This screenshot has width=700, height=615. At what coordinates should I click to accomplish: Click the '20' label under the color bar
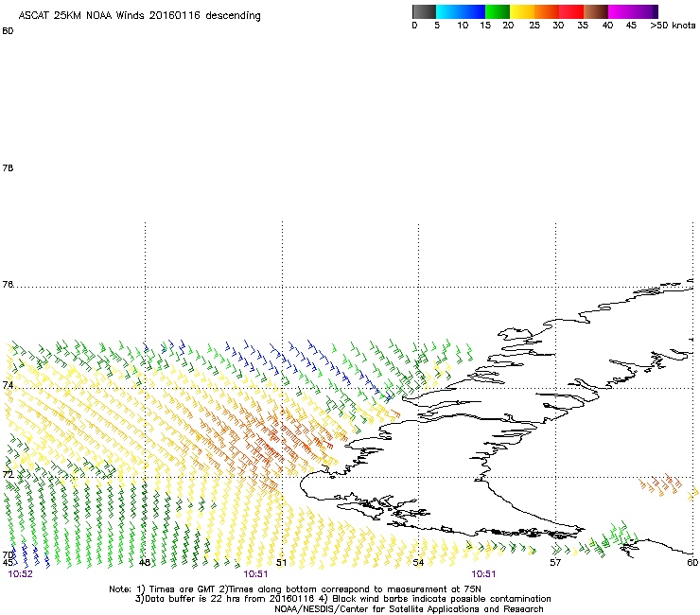[x=508, y=26]
